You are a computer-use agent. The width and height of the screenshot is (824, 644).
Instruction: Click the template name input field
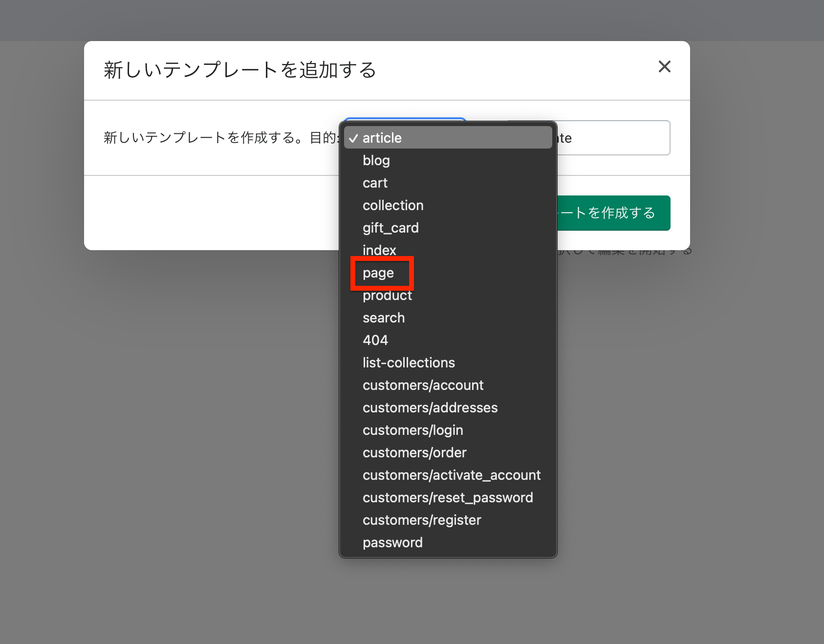point(613,138)
